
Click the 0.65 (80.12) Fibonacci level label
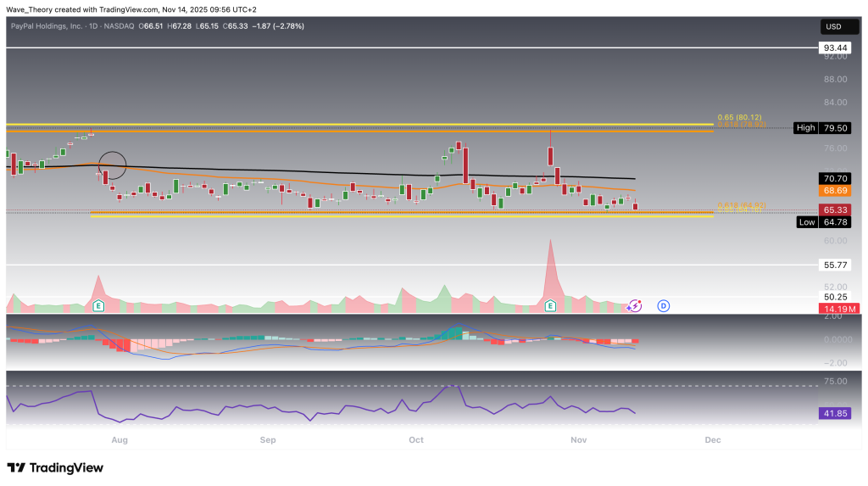point(742,117)
